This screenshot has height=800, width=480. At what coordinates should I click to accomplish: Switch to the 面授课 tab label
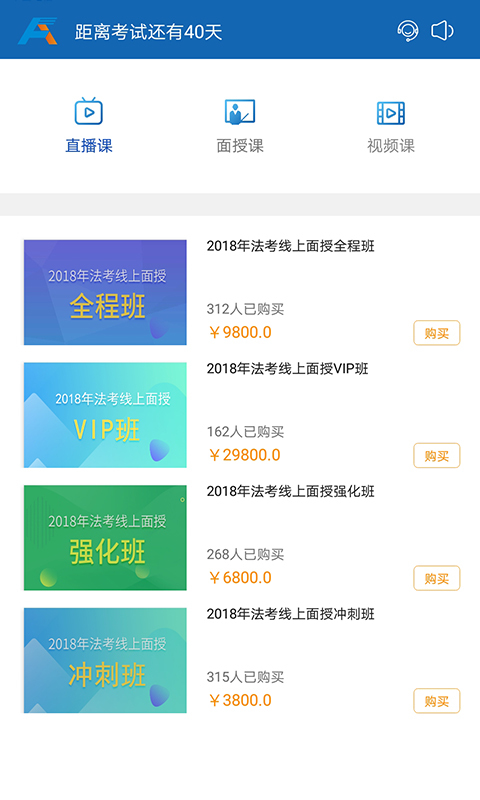240,146
